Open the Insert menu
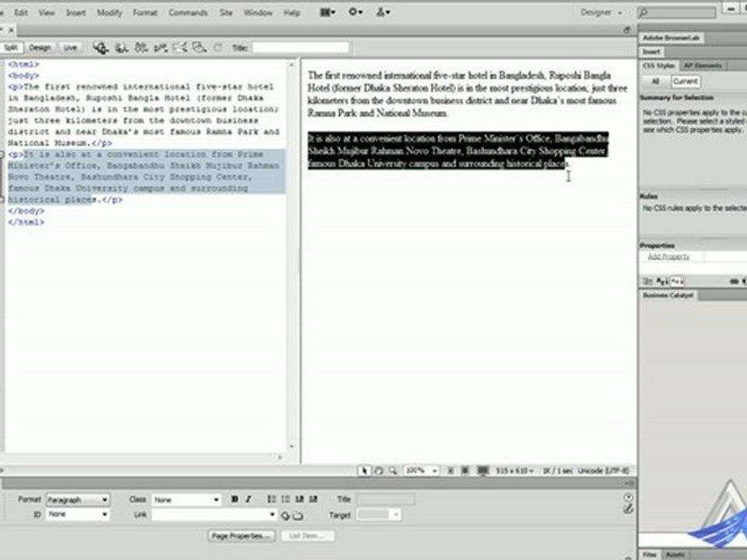This screenshot has width=747, height=560. point(75,13)
